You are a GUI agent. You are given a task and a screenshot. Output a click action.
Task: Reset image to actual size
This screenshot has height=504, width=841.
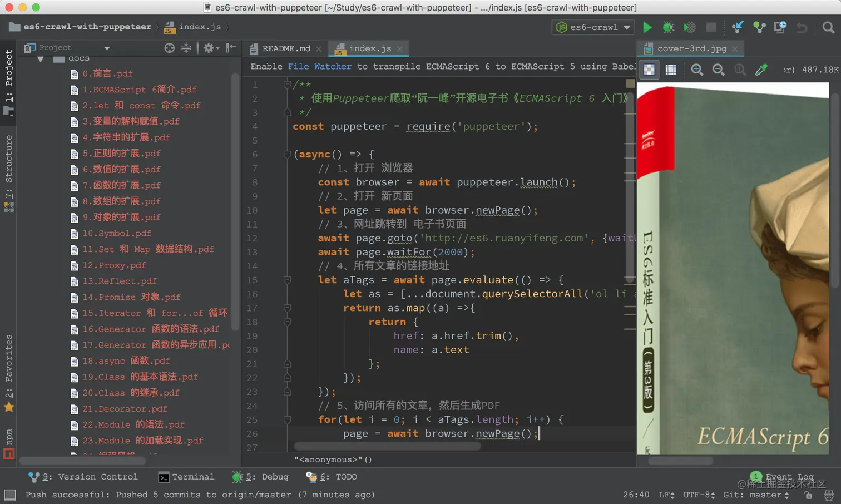tap(739, 70)
